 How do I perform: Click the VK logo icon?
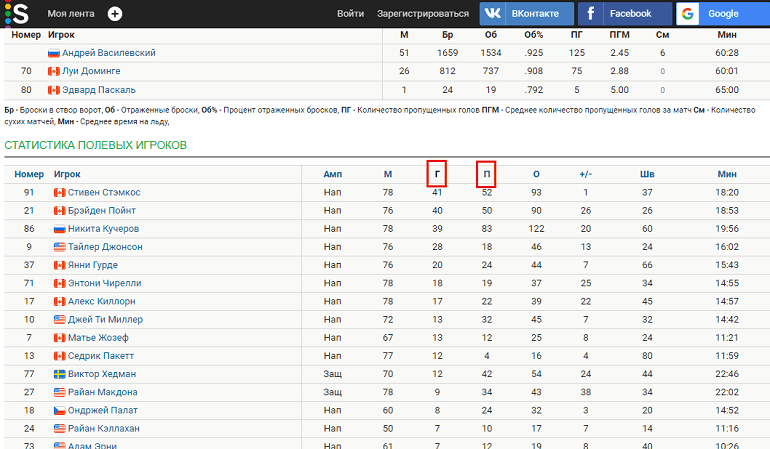(x=493, y=14)
